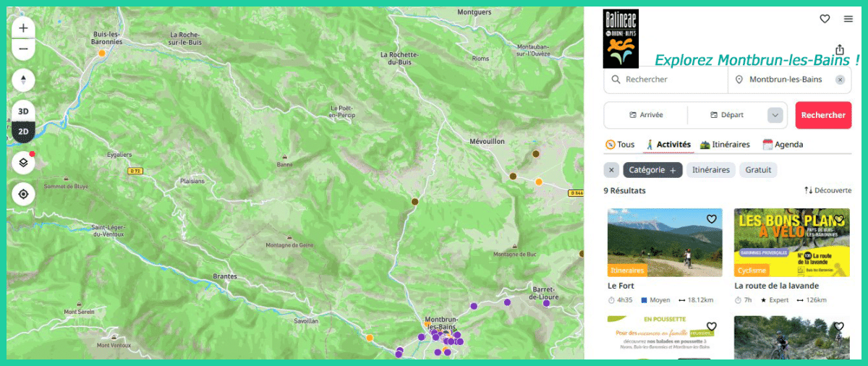This screenshot has height=366, width=868.
Task: Switch map to 3D view
Action: (x=23, y=111)
